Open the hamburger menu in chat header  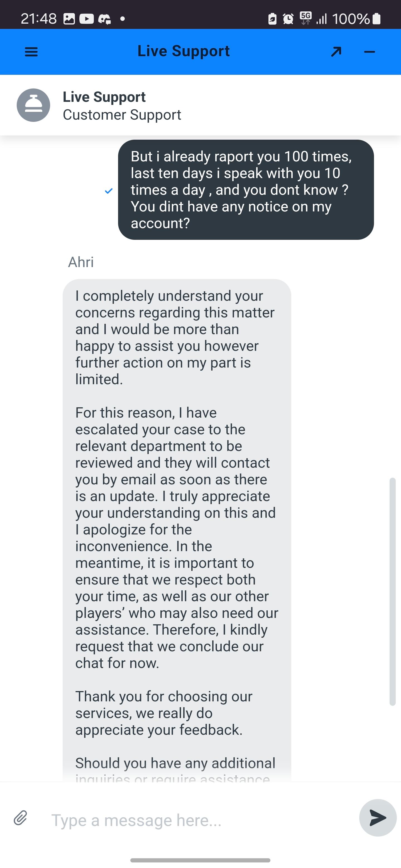pyautogui.click(x=31, y=52)
